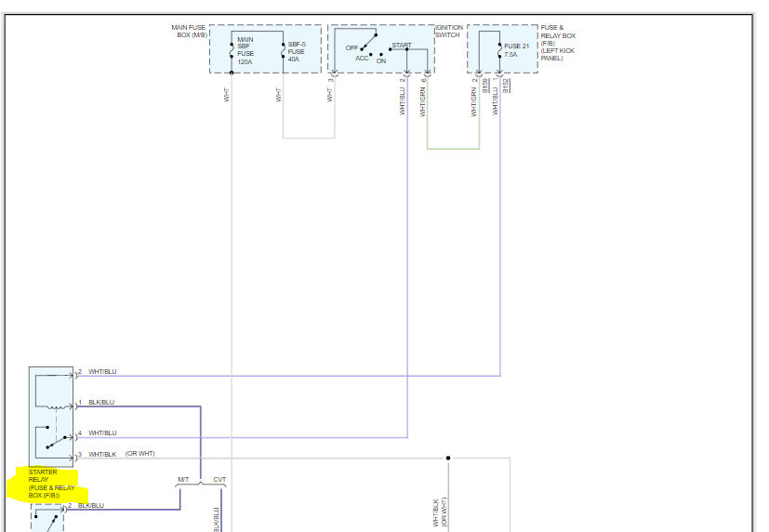The height and width of the screenshot is (532, 769).
Task: Click WHT/BLU label next to B152
Action: (x=495, y=101)
